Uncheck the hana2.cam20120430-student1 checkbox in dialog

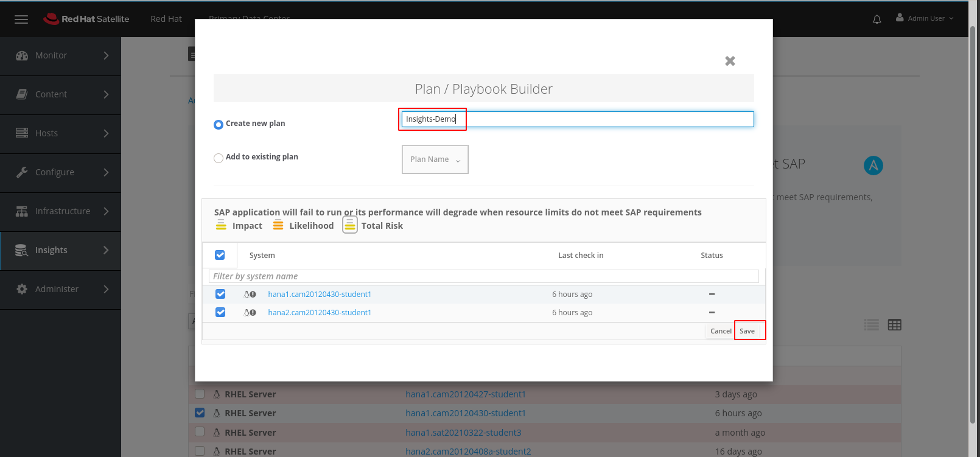coord(220,312)
